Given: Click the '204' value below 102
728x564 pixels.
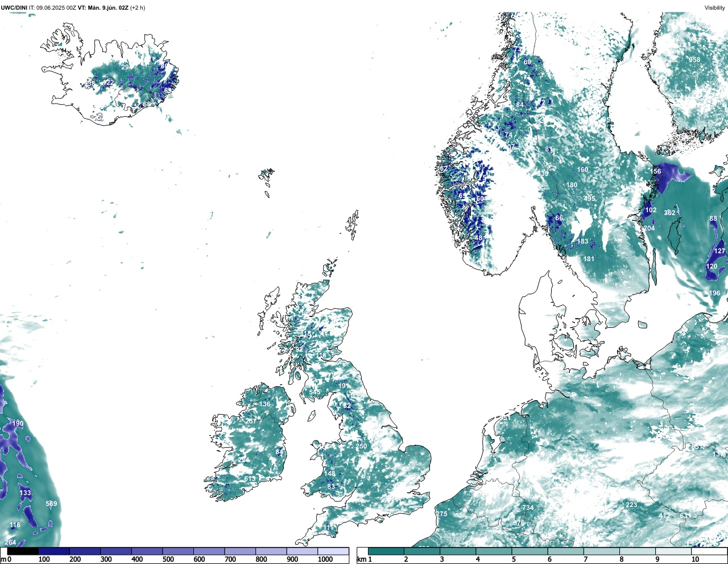Looking at the screenshot, I should [x=649, y=228].
